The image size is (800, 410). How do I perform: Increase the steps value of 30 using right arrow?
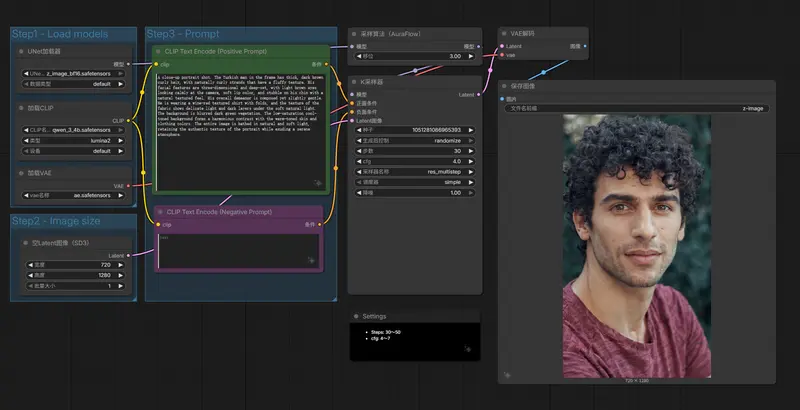471,151
